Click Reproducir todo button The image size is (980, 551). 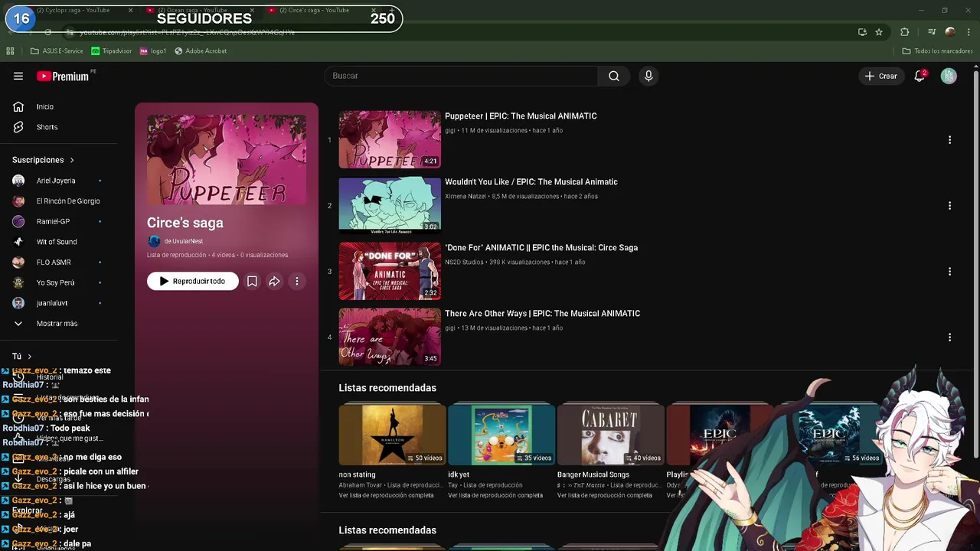coord(193,281)
